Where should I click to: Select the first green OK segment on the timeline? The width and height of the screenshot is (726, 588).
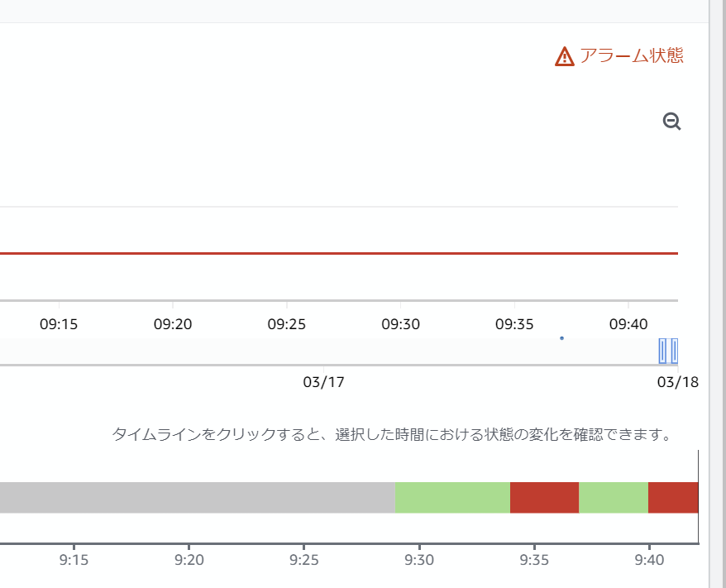click(x=451, y=497)
